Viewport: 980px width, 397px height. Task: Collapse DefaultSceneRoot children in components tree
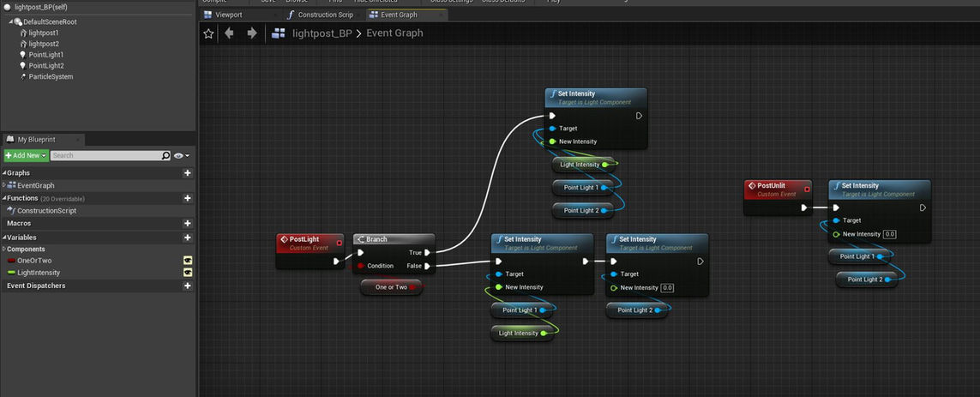[x=10, y=22]
